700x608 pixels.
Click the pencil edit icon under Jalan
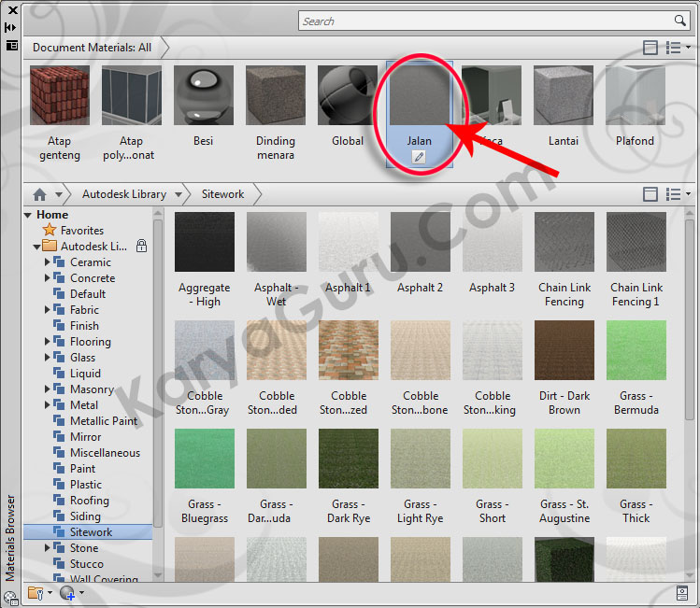tap(419, 158)
